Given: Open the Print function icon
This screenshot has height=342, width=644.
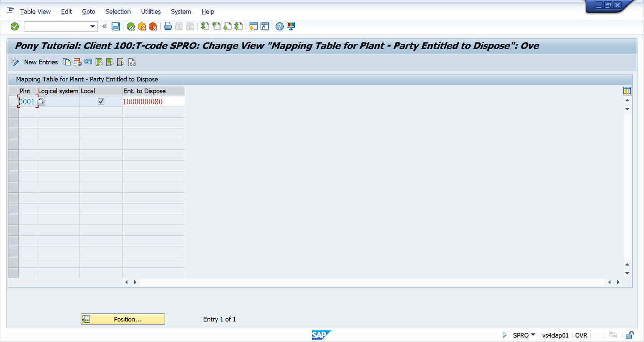Looking at the screenshot, I should 168,26.
